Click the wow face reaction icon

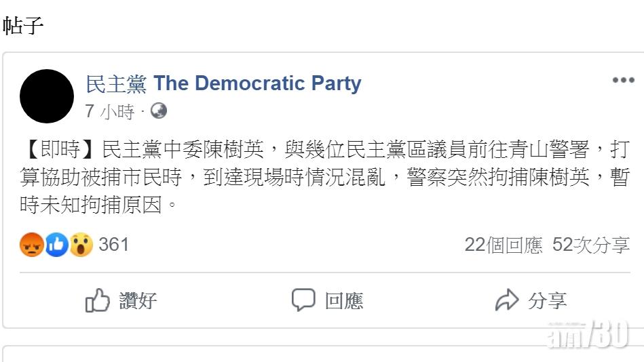81,245
